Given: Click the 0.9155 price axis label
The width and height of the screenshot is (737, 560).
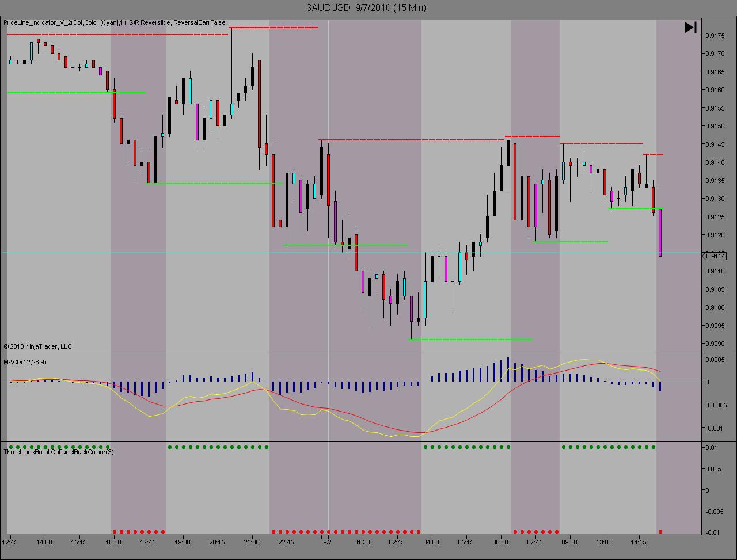Looking at the screenshot, I should click(x=716, y=108).
